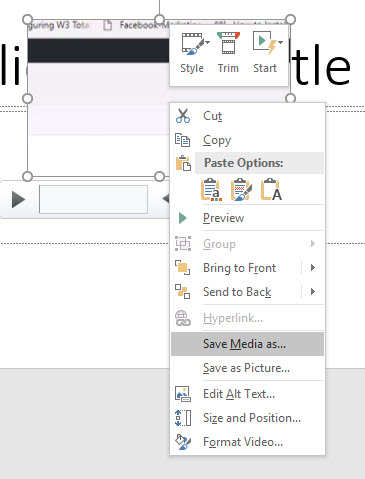Click the Bring to Front icon
The image size is (365, 479).
(183, 268)
